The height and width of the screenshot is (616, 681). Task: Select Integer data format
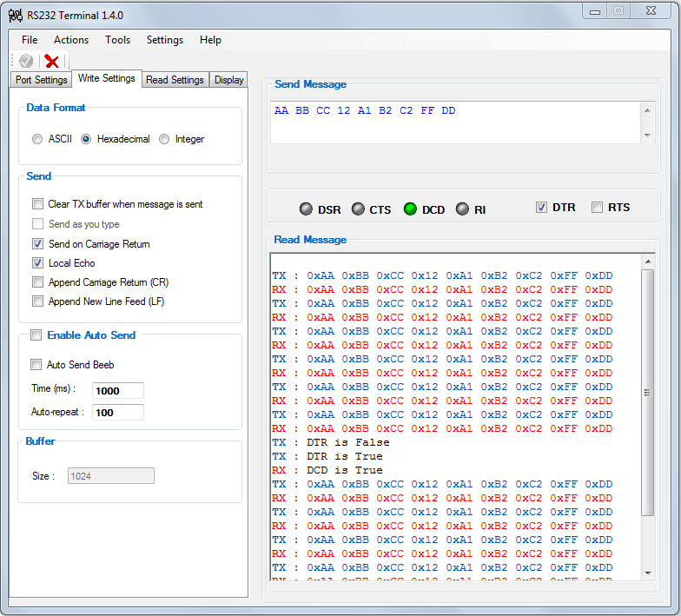(164, 139)
